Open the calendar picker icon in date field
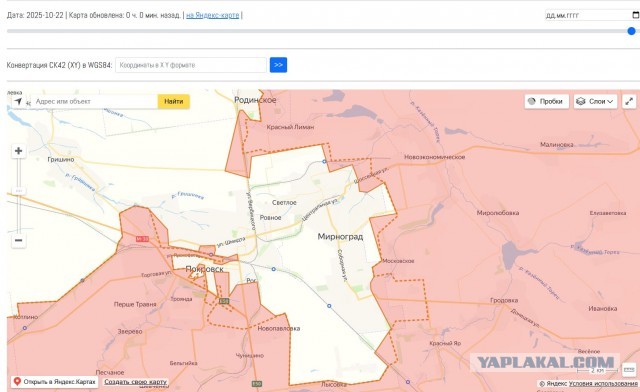This screenshot has width=640, height=392. click(x=636, y=15)
